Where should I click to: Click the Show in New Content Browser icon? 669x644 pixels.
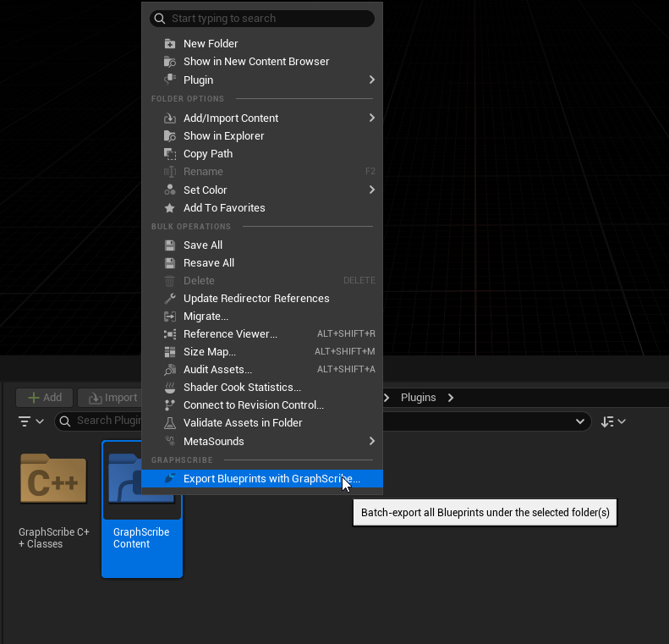(x=170, y=62)
